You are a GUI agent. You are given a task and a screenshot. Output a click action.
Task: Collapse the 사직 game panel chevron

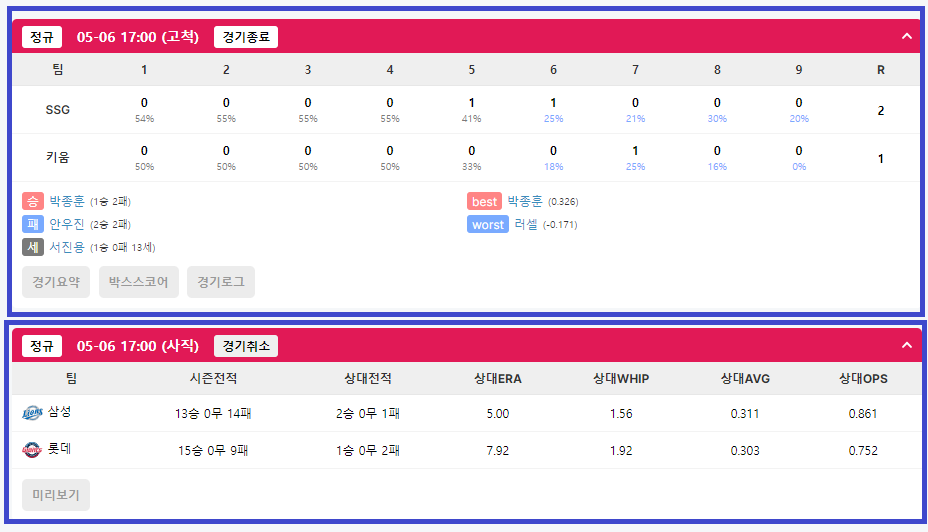(906, 345)
